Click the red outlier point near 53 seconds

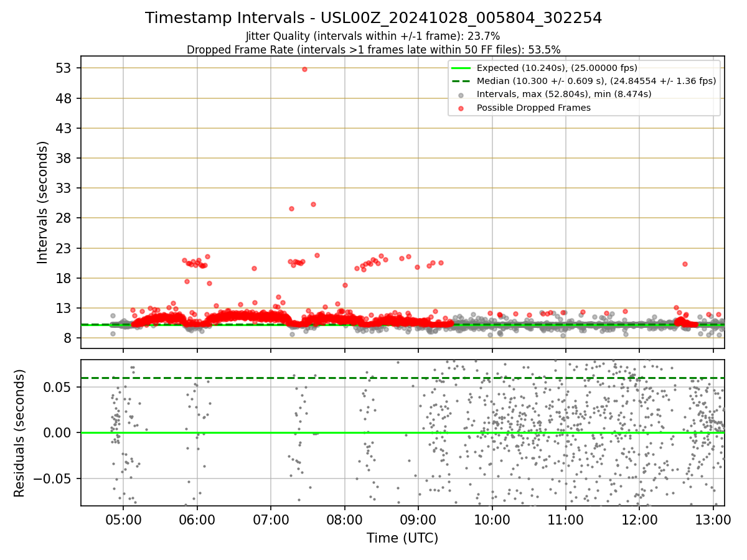click(x=304, y=69)
